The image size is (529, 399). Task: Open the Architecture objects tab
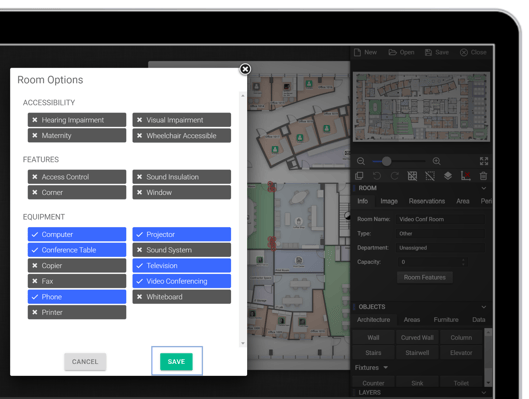(373, 320)
